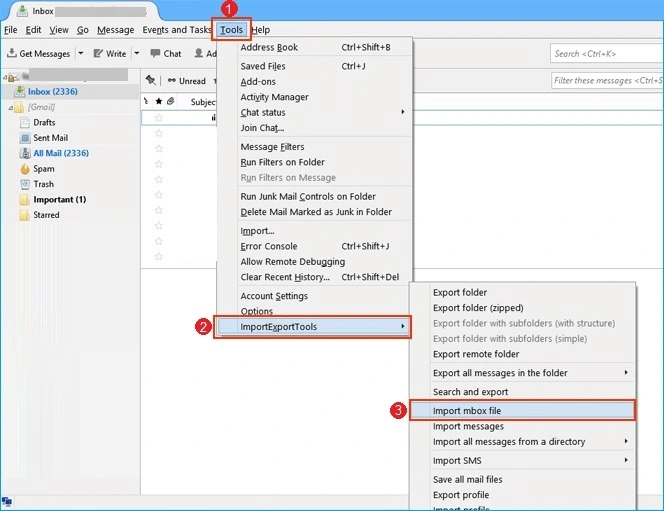Image resolution: width=664 pixels, height=511 pixels.
Task: Click the Important folder icon
Action: click(25, 199)
